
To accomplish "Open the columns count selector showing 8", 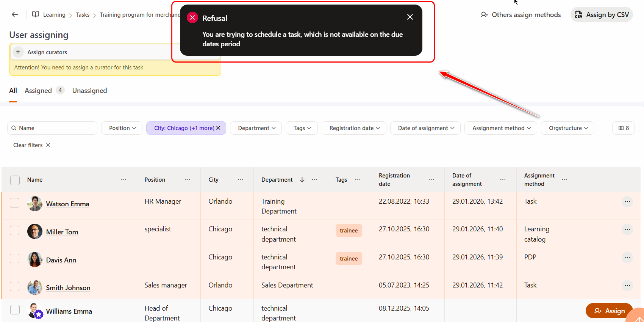I will [623, 128].
